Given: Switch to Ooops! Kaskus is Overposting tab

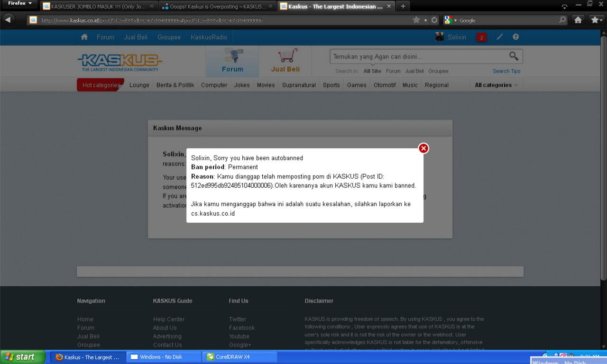Looking at the screenshot, I should point(218,7).
